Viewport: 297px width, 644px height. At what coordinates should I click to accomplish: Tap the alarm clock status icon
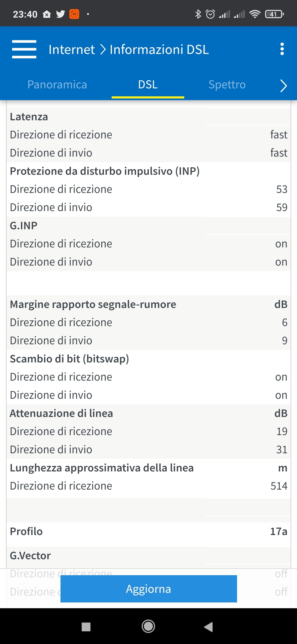pos(210,14)
